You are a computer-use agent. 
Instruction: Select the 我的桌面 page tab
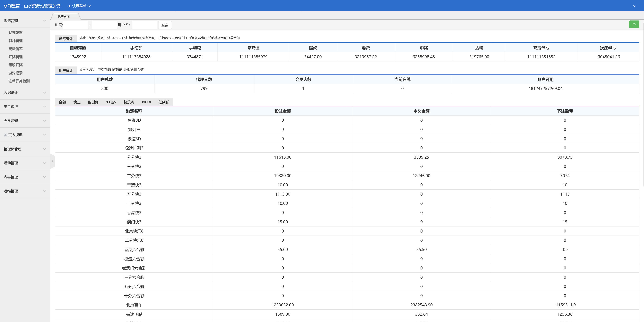64,16
